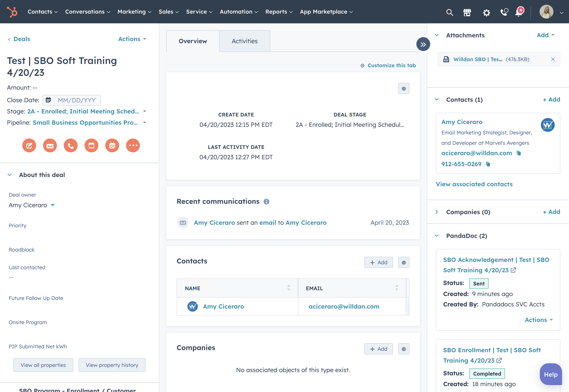Viewport: 569px width, 392px height.
Task: Open Deal owner Amy Ciceraro dropdown
Action: click(32, 205)
